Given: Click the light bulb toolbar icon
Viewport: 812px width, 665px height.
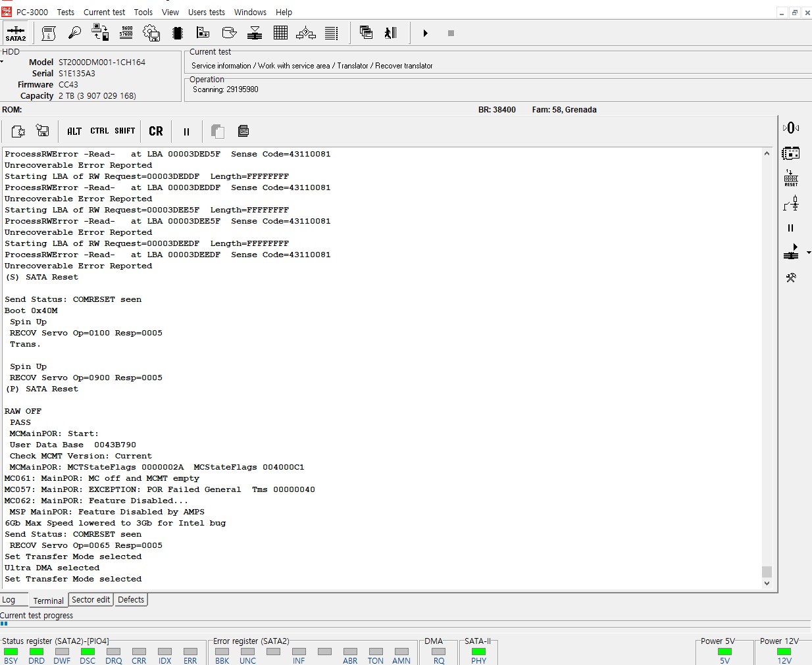Looking at the screenshot, I should [x=74, y=33].
